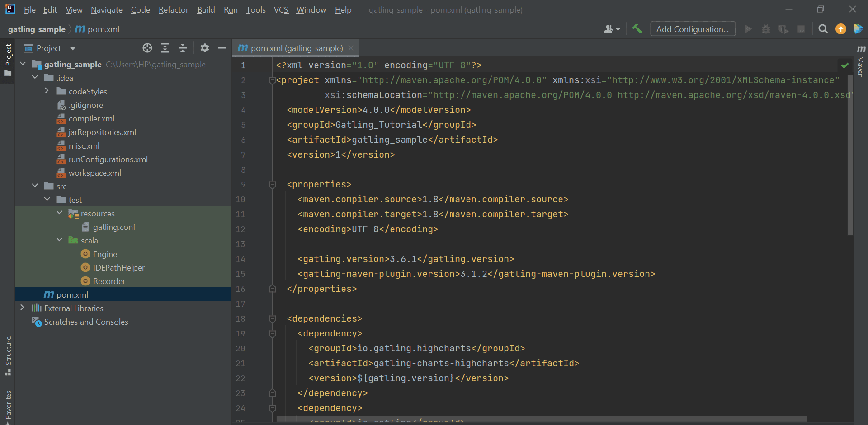Open the Refactor menu
Screen dimensions: 868x425
[173, 9]
